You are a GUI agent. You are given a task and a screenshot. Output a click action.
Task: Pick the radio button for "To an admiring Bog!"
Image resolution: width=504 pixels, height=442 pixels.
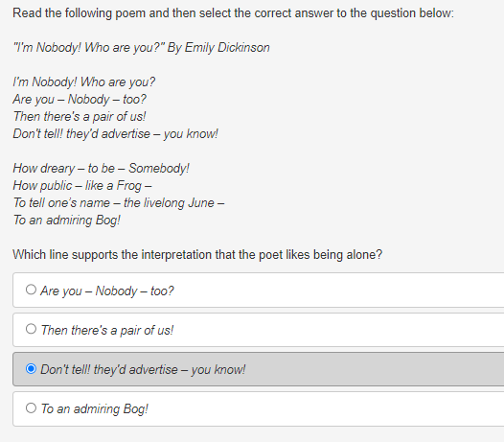pos(31,407)
